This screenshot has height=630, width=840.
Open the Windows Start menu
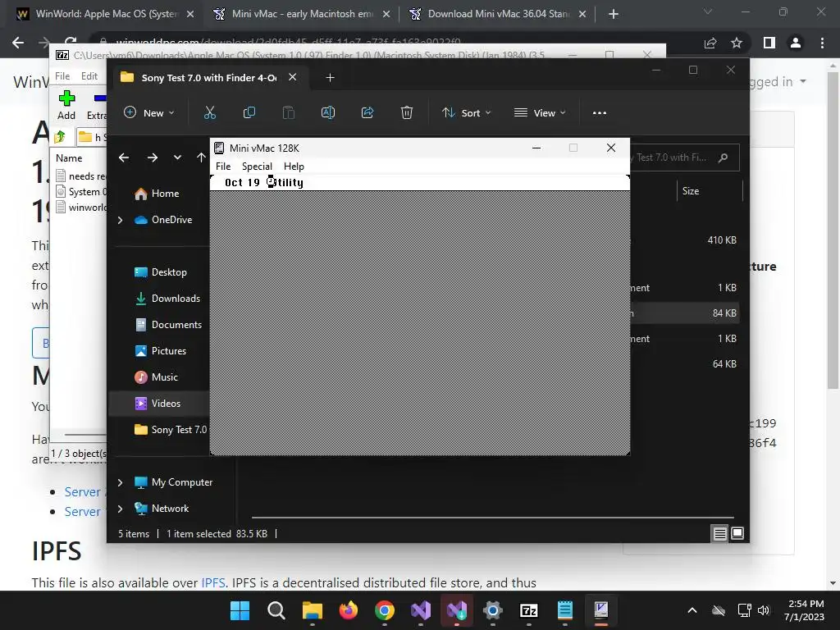[x=240, y=610]
